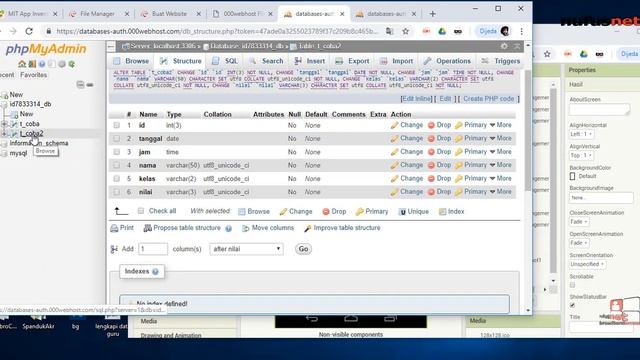The image size is (640, 360).
Task: Open More options for the tanggal column
Action: click(501, 138)
